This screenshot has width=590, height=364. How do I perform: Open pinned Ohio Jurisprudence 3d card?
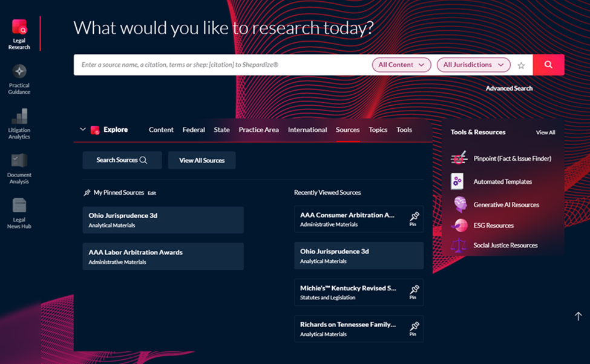tap(163, 220)
